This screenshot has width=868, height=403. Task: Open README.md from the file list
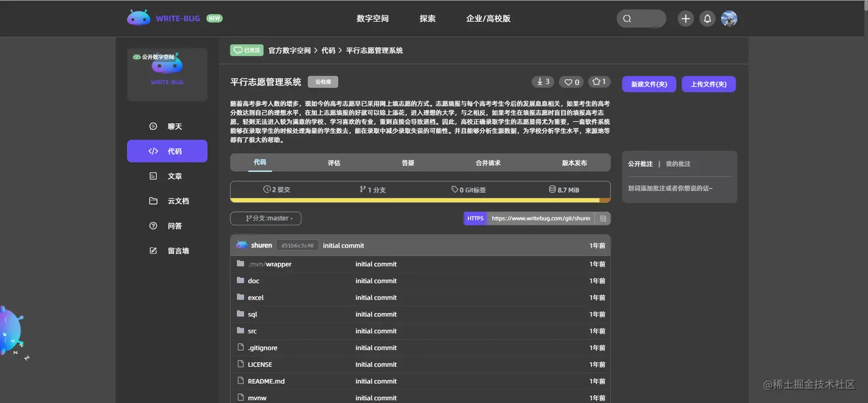click(266, 381)
